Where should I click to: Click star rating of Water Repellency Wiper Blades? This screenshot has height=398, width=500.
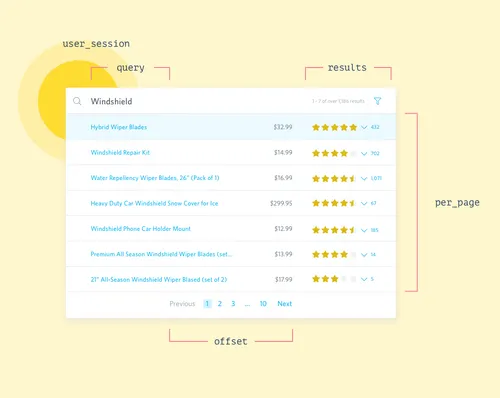pos(334,179)
